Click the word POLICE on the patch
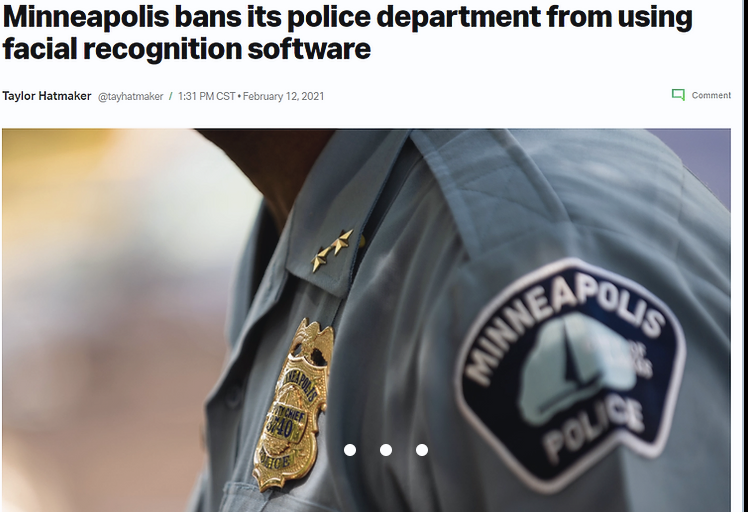 click(x=594, y=428)
